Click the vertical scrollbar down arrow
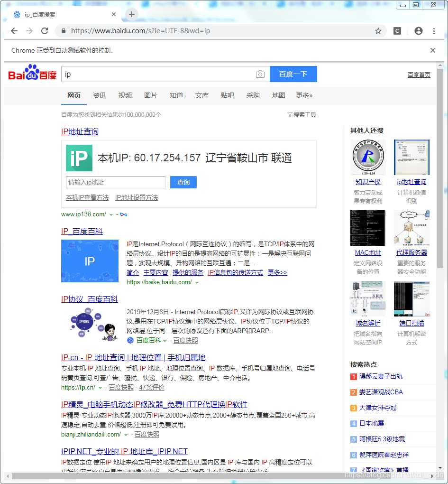This screenshot has height=484, width=448. click(440, 468)
